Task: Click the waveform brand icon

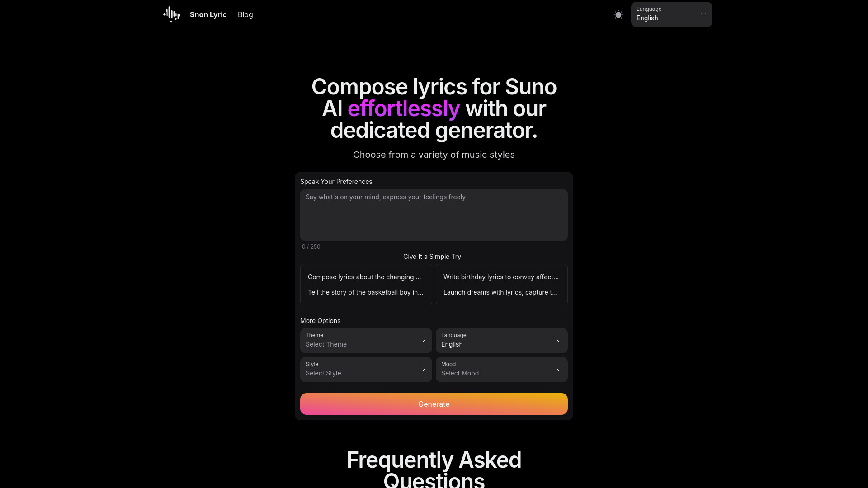Action: click(x=172, y=14)
